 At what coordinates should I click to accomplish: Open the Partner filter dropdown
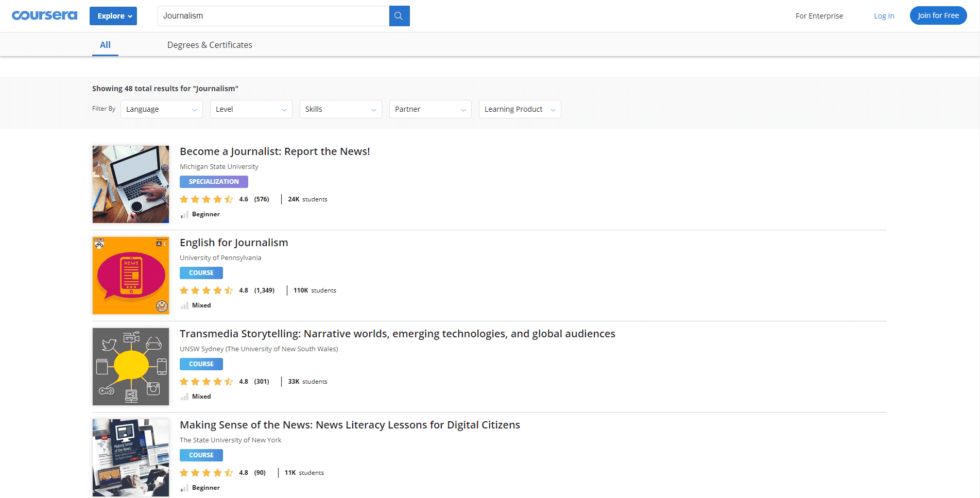(x=431, y=109)
